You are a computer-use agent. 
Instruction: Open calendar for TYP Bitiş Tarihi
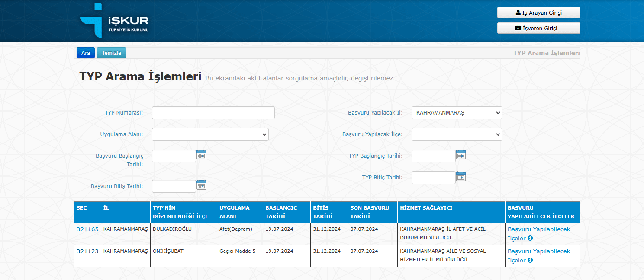(x=461, y=176)
